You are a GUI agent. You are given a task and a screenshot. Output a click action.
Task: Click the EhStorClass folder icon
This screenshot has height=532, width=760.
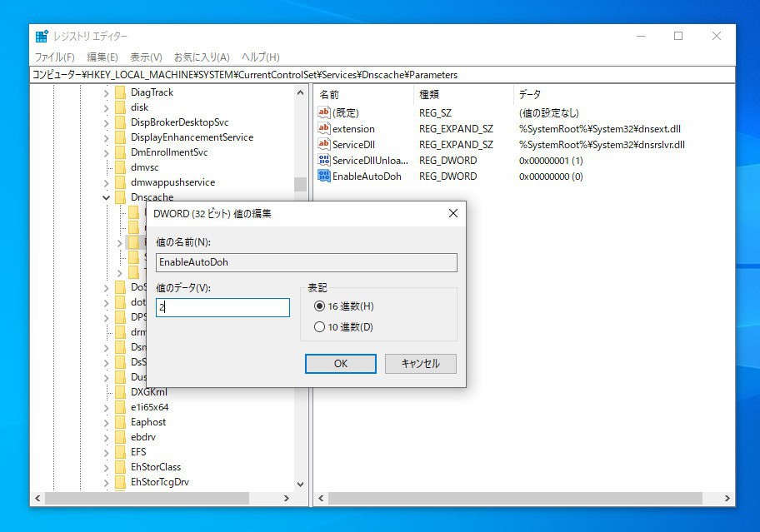coord(121,467)
